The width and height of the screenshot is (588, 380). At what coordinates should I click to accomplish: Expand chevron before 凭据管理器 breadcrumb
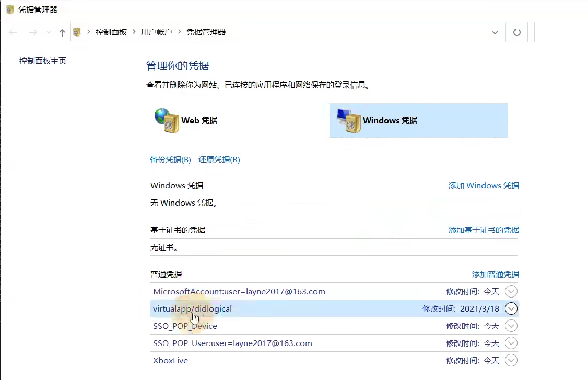(x=179, y=32)
